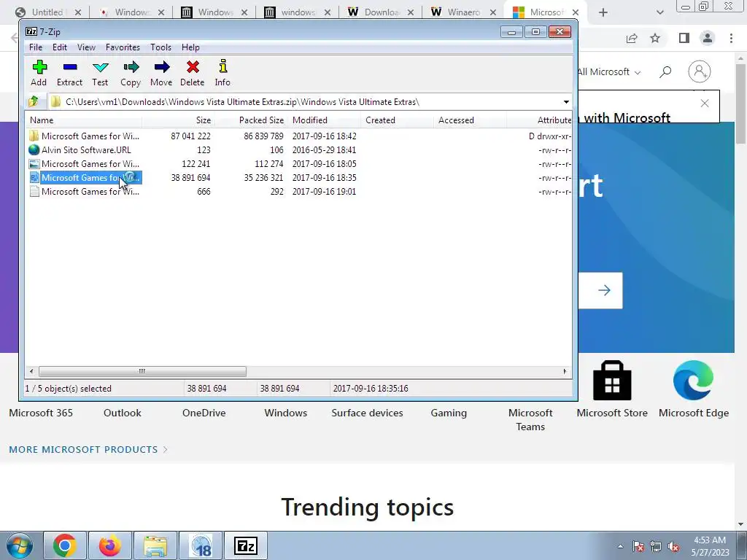This screenshot has height=560, width=747.
Task: Open the Favorites menu
Action: click(123, 47)
